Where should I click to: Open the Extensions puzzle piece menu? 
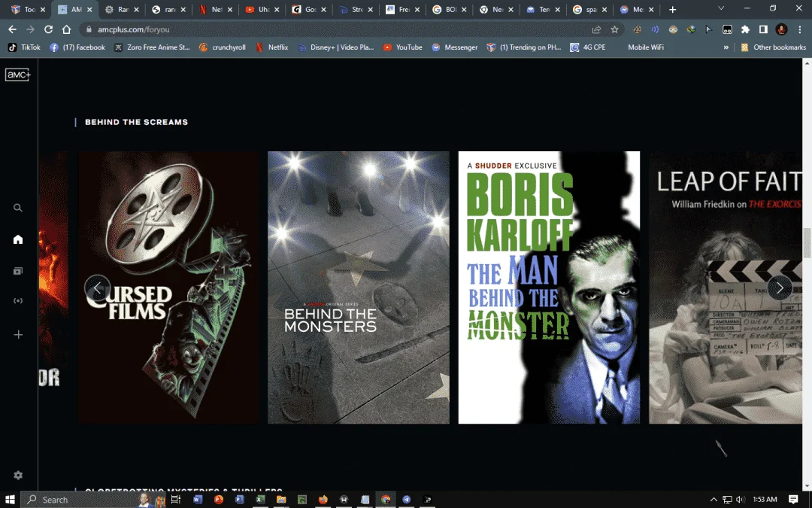pos(745,29)
